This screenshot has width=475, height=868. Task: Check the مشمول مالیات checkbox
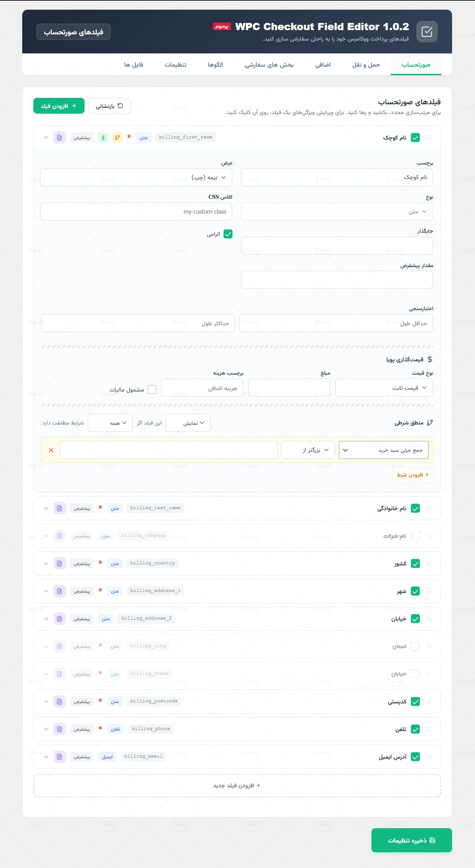(x=152, y=389)
